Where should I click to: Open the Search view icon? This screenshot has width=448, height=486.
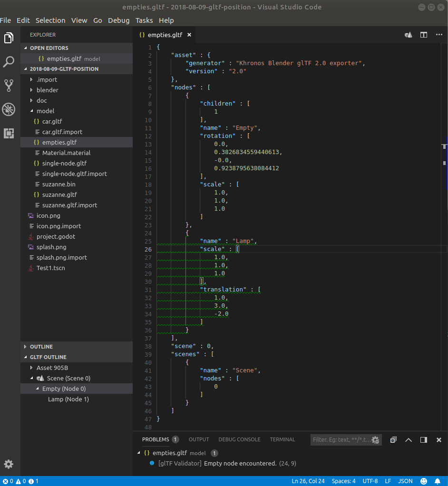click(x=9, y=62)
